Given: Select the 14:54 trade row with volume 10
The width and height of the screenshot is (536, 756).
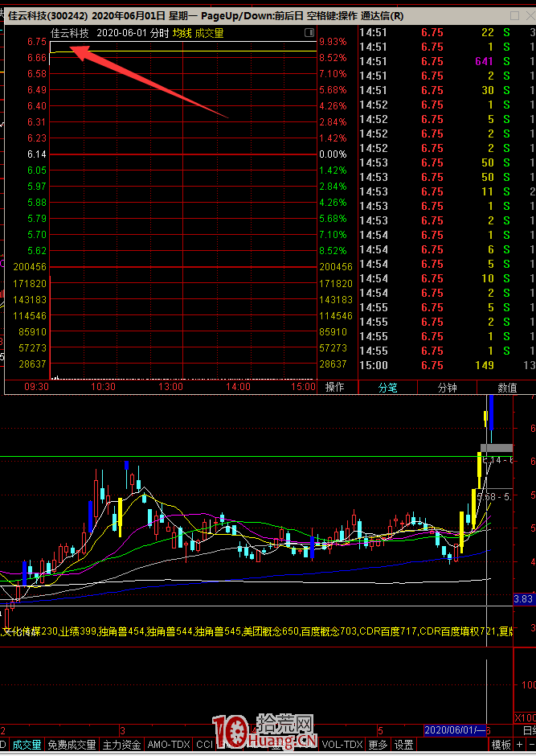Looking at the screenshot, I should point(447,278).
